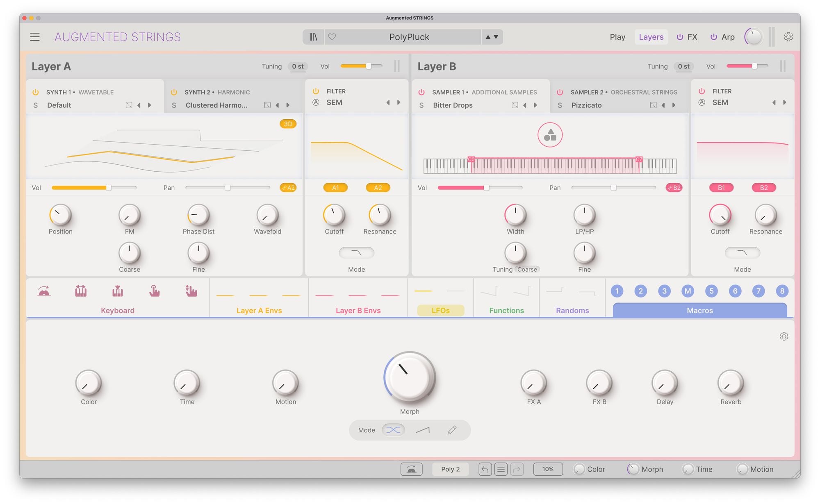The width and height of the screenshot is (820, 504).
Task: Favorite the PolyPluck preset with heart icon
Action: 332,37
